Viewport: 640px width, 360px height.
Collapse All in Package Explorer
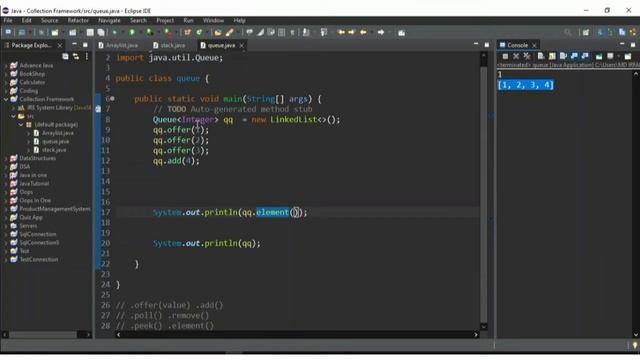(65, 56)
